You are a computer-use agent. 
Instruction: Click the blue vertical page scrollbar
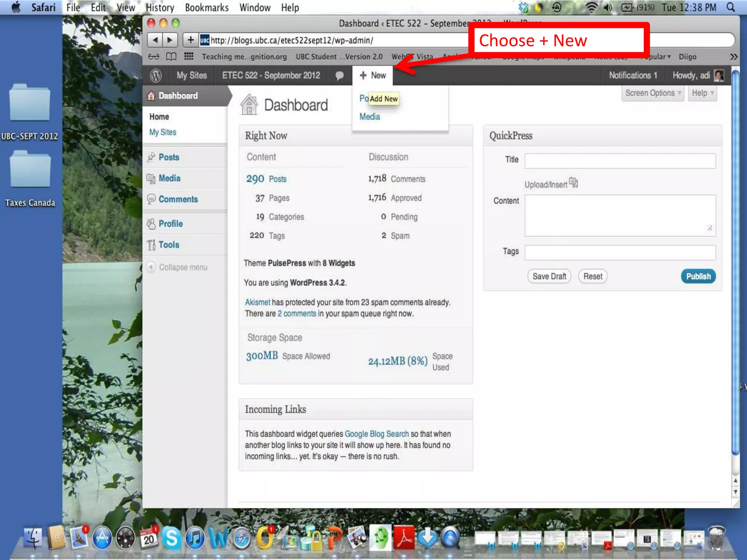point(735,262)
